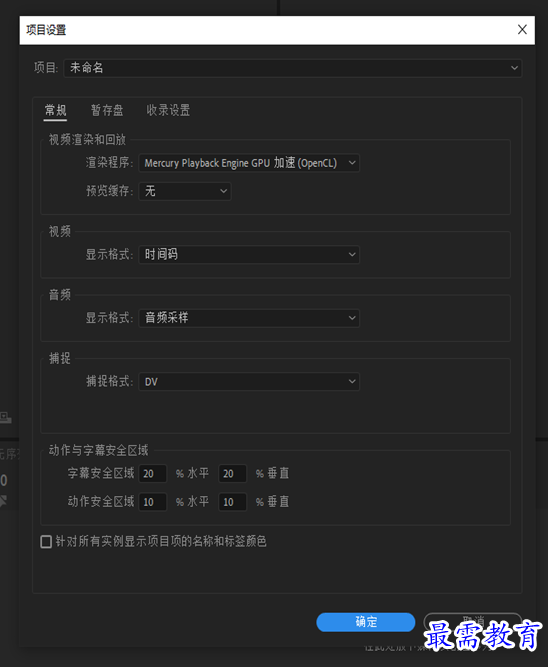Click the 动作安全区域 horizontal percent field
Viewport: 548px width, 667px height.
153,502
